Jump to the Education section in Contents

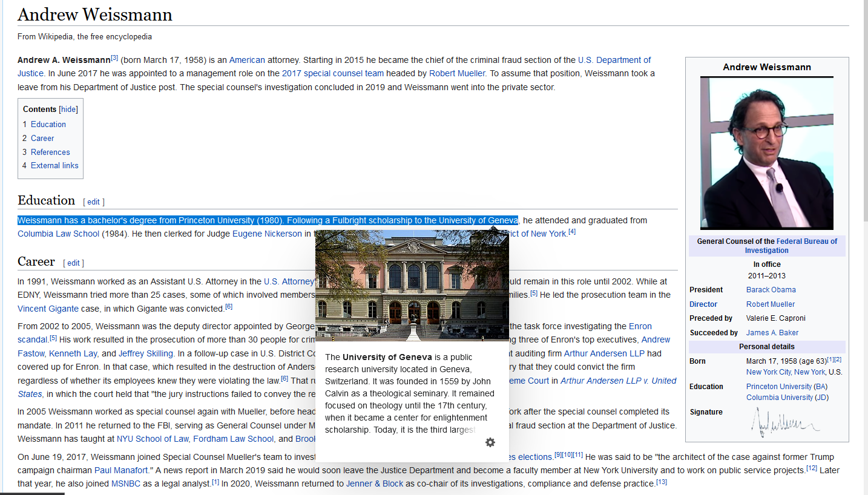(48, 124)
